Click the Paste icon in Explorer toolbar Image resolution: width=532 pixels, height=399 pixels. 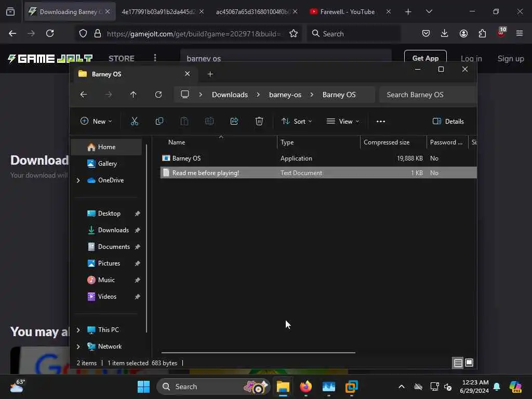[x=184, y=121]
